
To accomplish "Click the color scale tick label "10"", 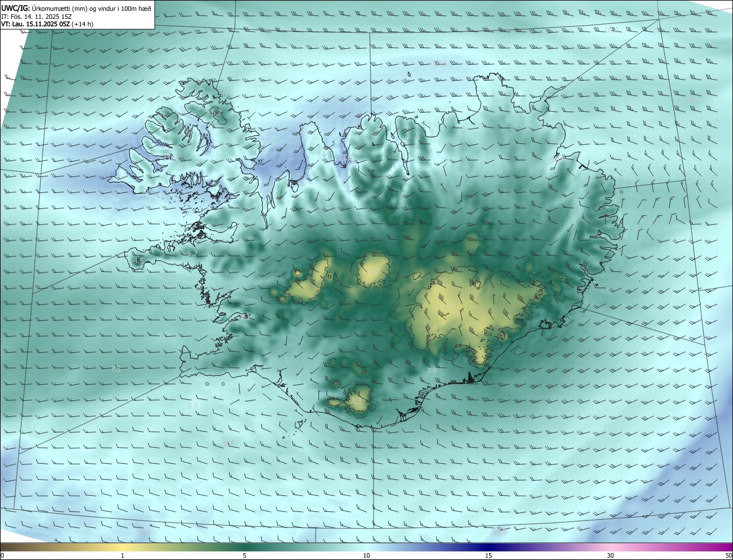I will (366, 555).
